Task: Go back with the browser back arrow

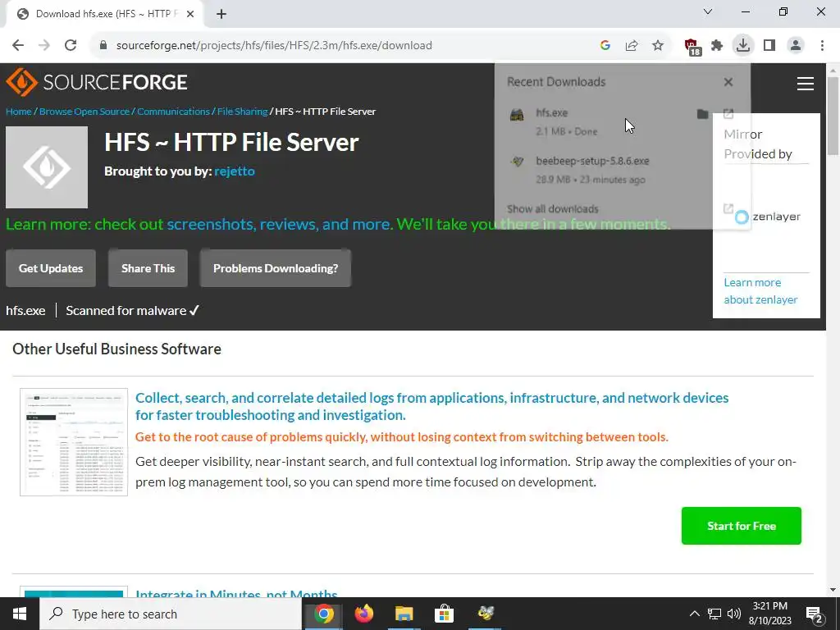Action: 18,46
